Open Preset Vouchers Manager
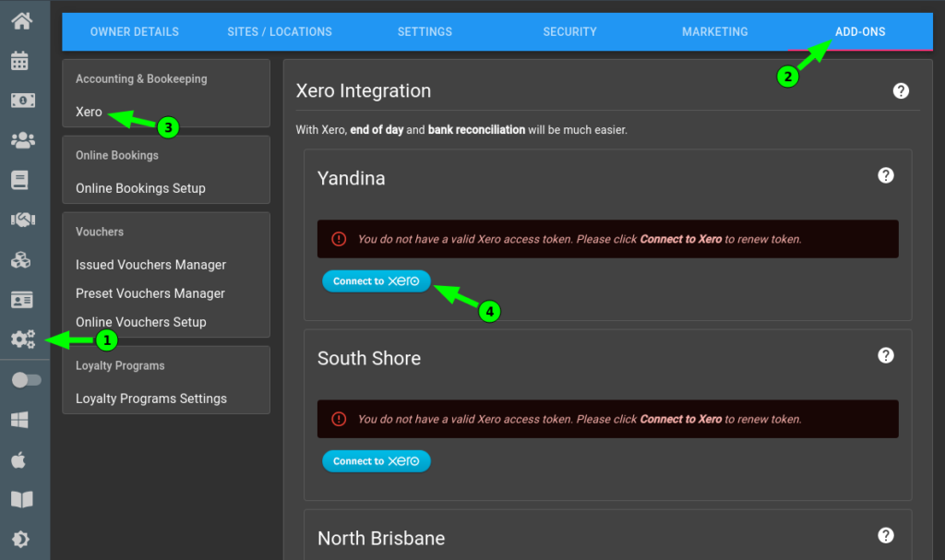Screen dimensions: 945x560 (150, 293)
